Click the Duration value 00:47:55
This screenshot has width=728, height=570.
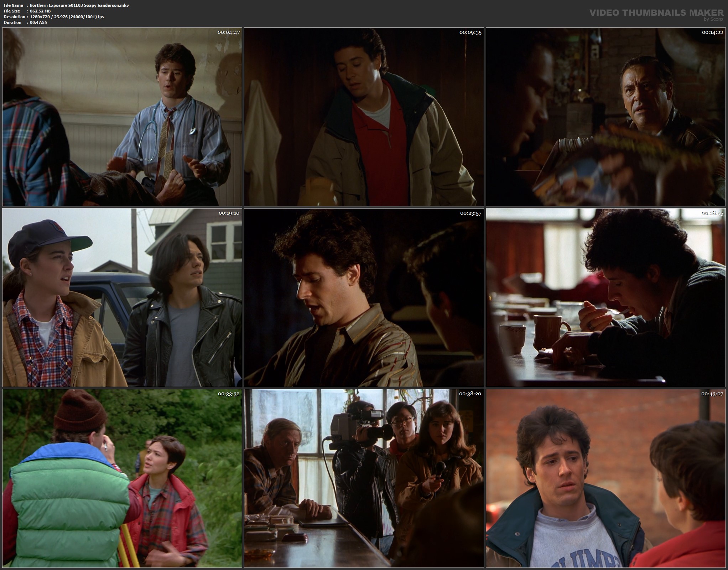coord(38,22)
